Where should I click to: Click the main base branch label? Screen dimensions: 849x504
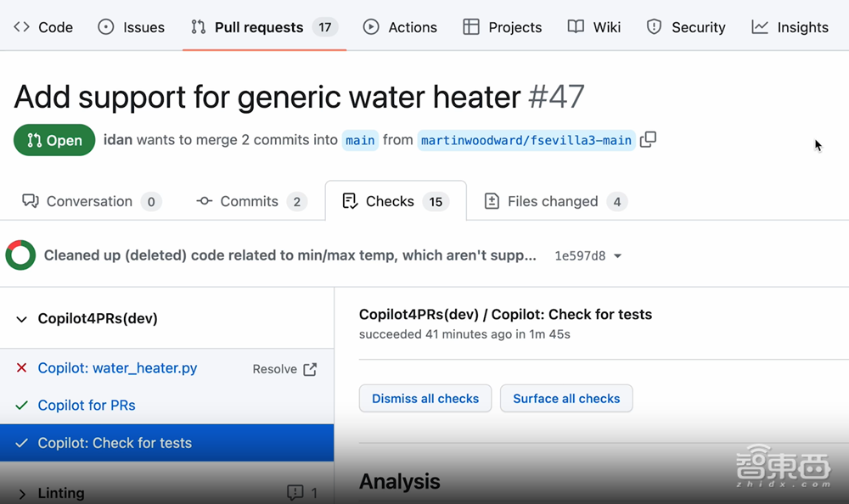360,140
